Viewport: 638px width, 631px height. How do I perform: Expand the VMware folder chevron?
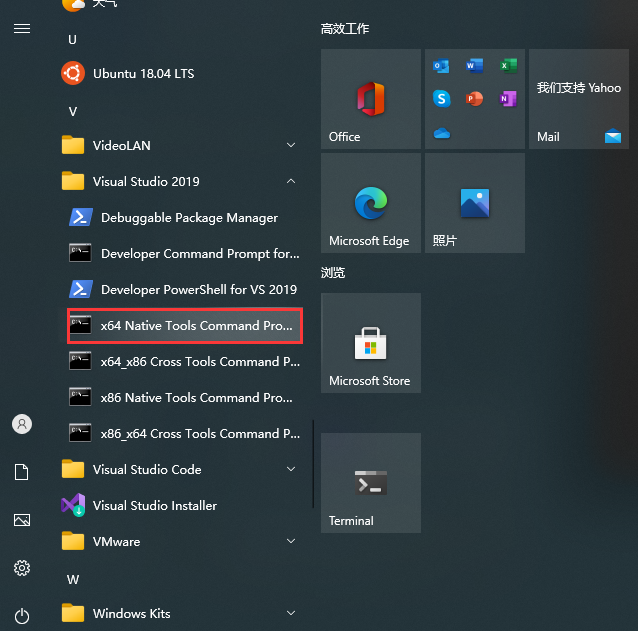[291, 542]
